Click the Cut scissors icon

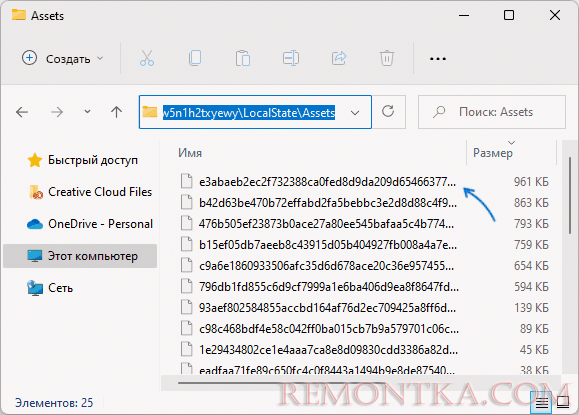click(147, 58)
